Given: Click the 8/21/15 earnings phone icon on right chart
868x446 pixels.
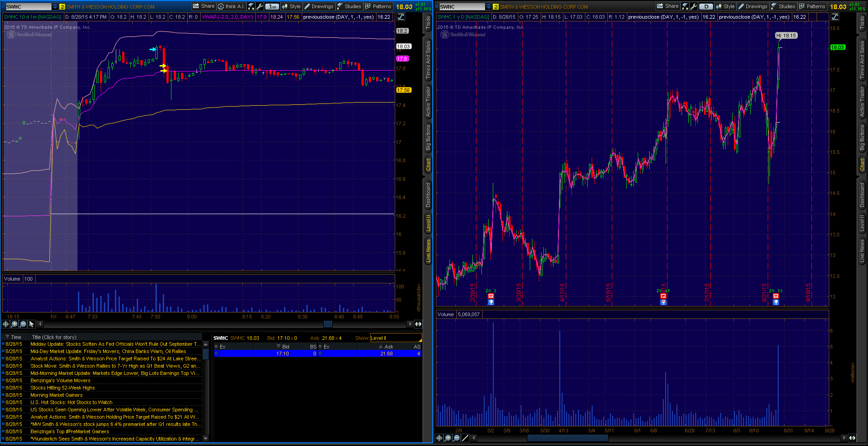Looking at the screenshot, I should [x=776, y=296].
